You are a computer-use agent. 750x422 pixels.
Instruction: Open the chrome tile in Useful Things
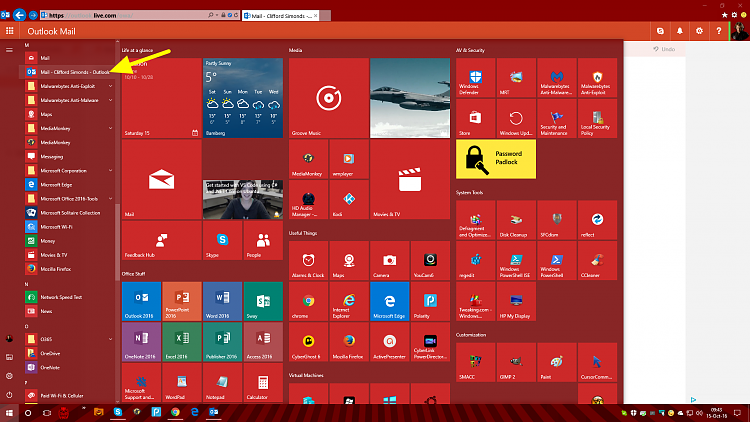click(308, 301)
